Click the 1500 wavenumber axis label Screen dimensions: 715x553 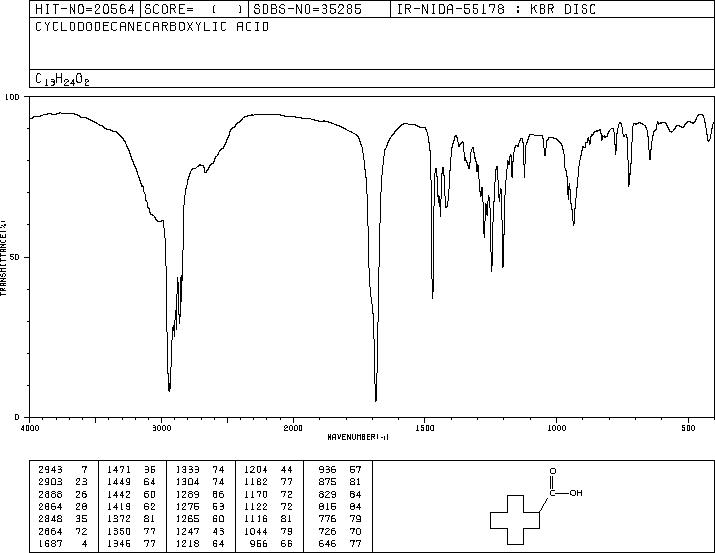(425, 428)
